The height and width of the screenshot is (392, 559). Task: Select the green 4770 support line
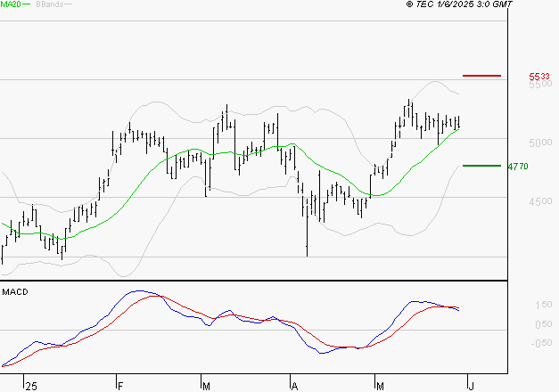click(x=481, y=166)
